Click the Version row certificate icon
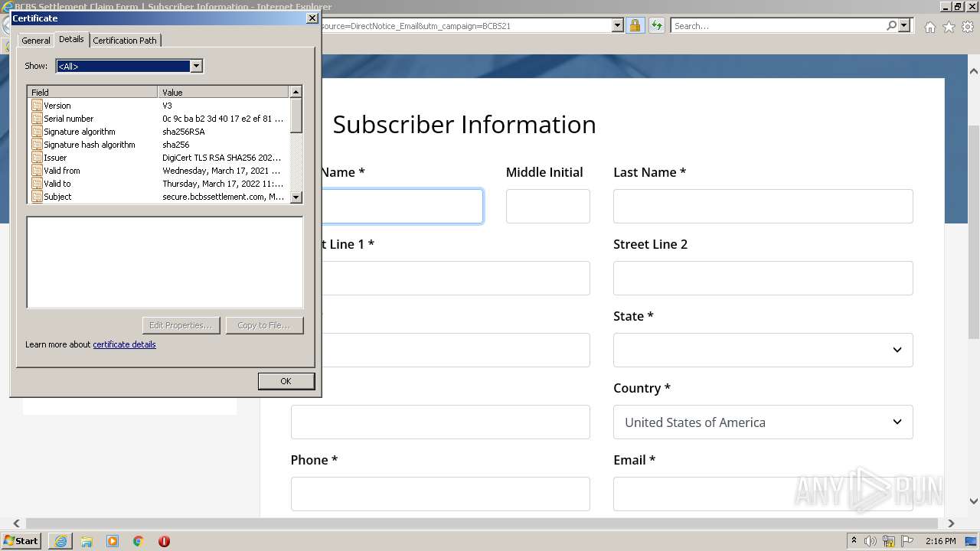Viewport: 980px width, 551px height. pos(37,106)
